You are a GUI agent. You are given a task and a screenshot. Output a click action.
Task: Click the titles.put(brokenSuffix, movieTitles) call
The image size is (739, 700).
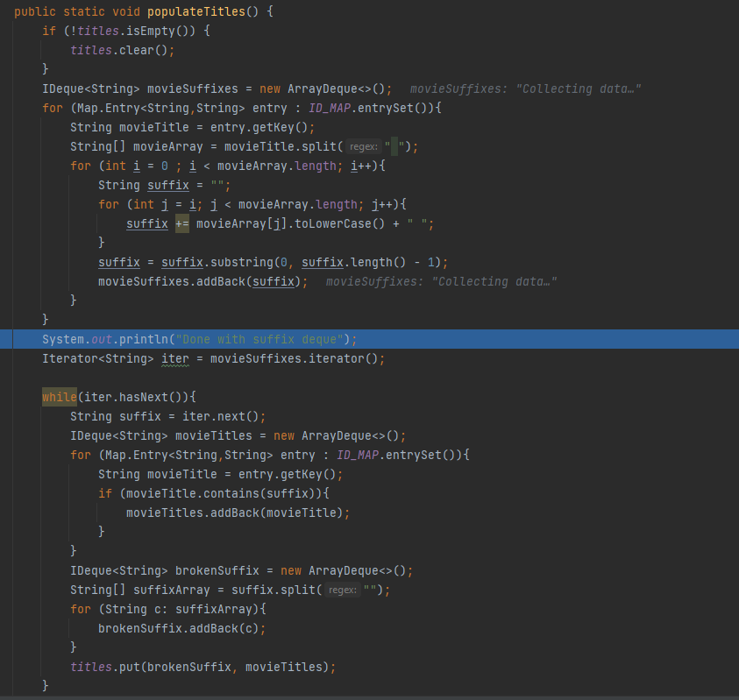(203, 667)
